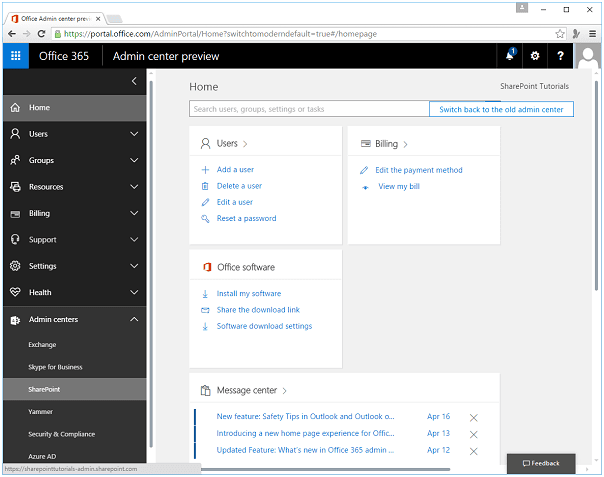The width and height of the screenshot is (604, 477).
Task: Open the settings gear in header
Action: click(535, 56)
